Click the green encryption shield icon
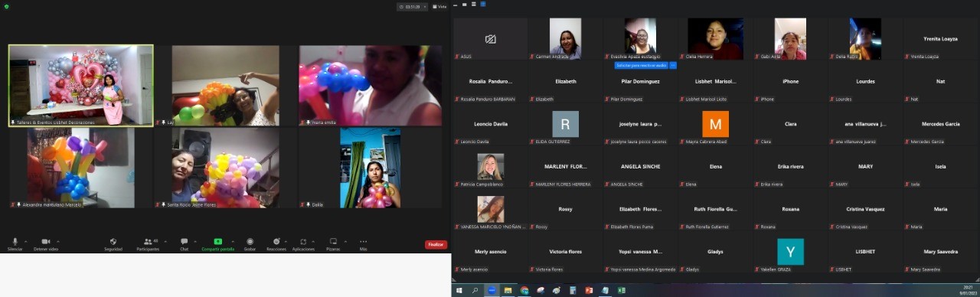 click(6, 6)
